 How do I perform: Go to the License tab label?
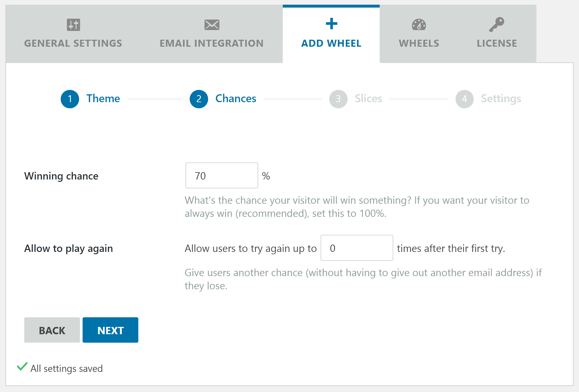(x=497, y=43)
